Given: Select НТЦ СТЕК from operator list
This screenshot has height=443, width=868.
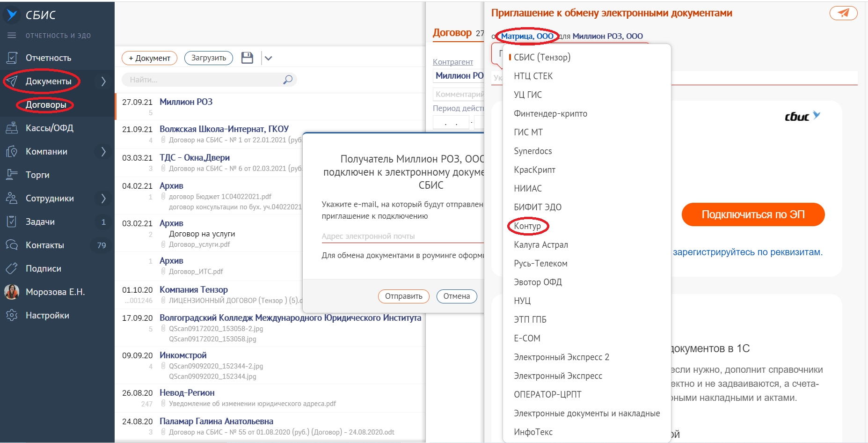Looking at the screenshot, I should [587, 76].
